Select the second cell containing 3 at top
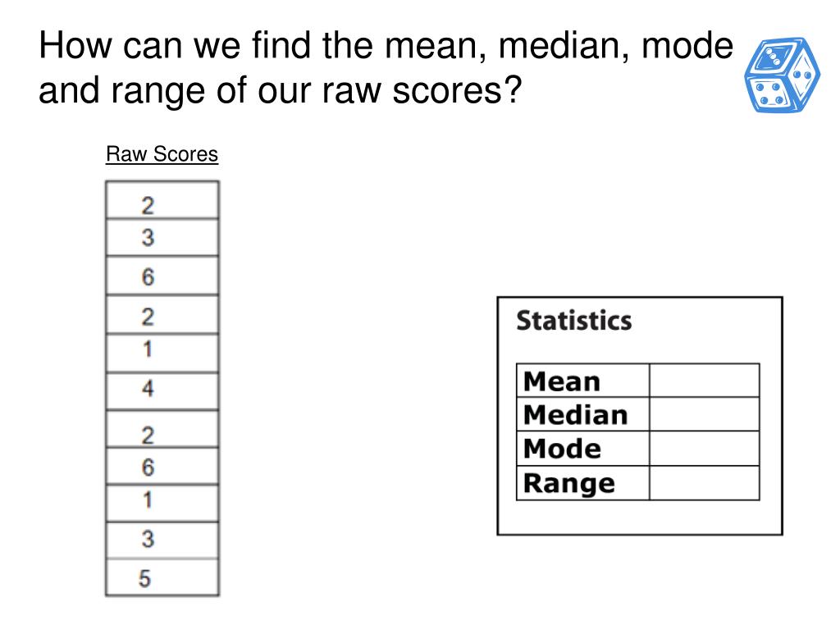 click(x=162, y=237)
